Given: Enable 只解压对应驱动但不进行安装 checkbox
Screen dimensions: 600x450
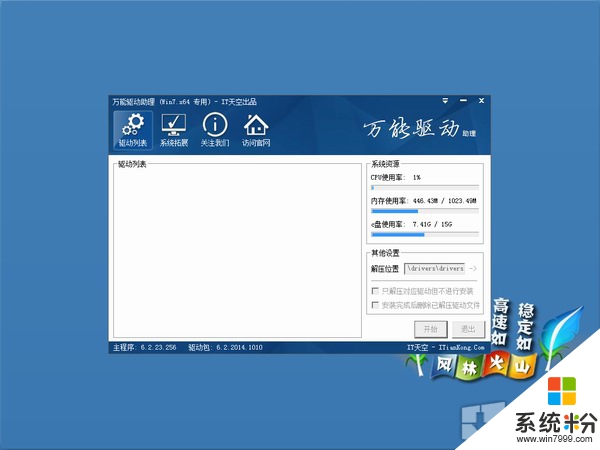Looking at the screenshot, I should [x=375, y=291].
